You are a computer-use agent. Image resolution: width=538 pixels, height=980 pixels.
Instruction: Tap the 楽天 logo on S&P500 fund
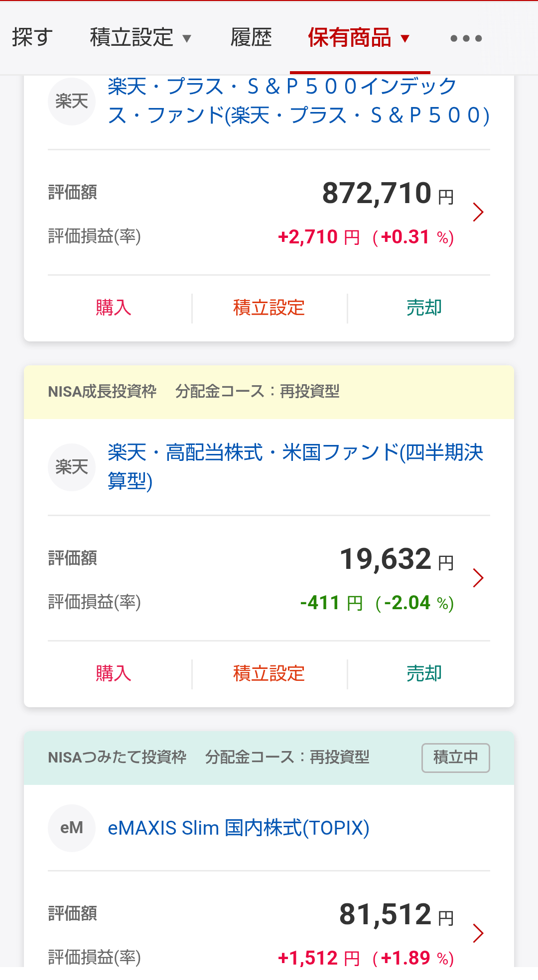pos(72,102)
